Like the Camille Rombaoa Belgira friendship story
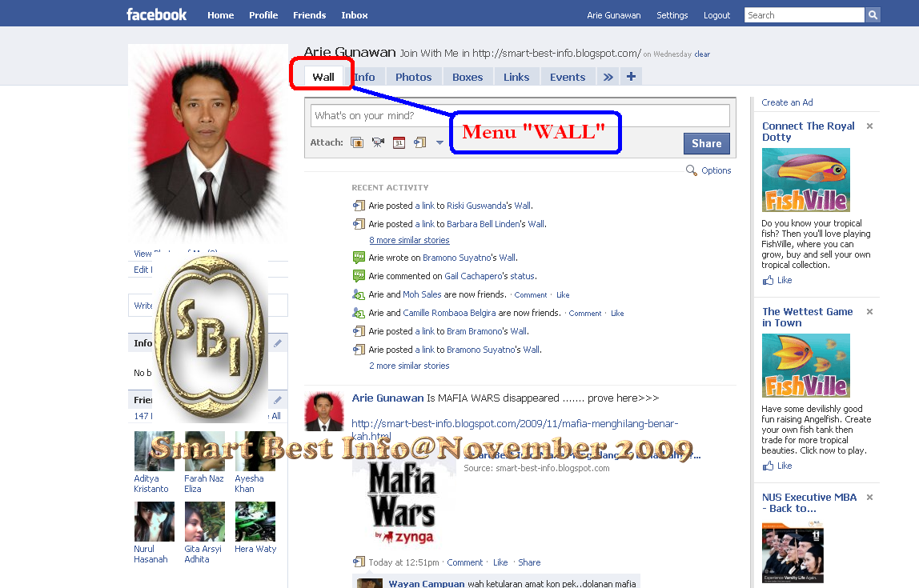Screen dimensions: 919x588 pos(617,314)
